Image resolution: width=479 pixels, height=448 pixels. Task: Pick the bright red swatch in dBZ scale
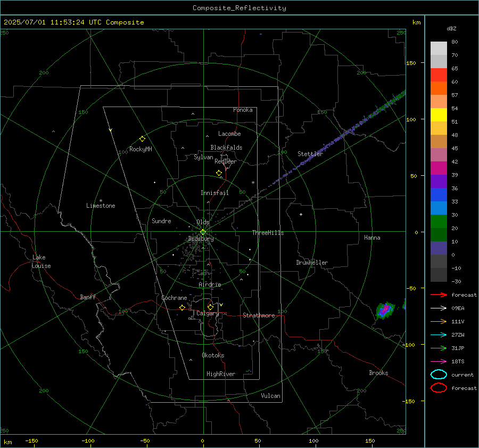click(x=439, y=75)
